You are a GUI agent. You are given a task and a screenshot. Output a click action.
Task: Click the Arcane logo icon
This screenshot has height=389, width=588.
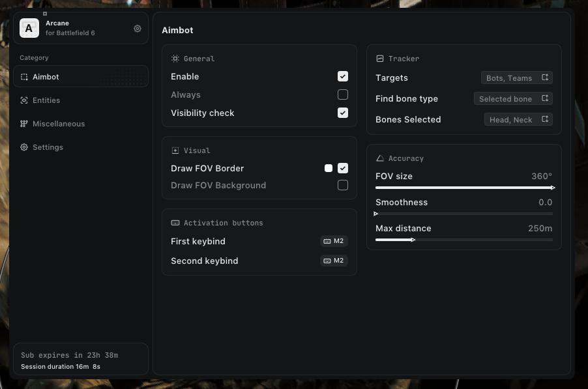click(29, 28)
